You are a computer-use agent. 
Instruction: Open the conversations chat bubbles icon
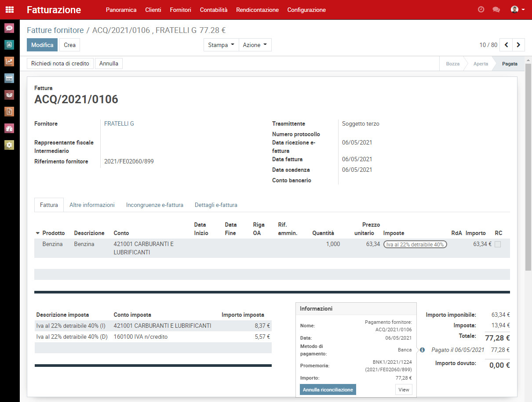496,10
